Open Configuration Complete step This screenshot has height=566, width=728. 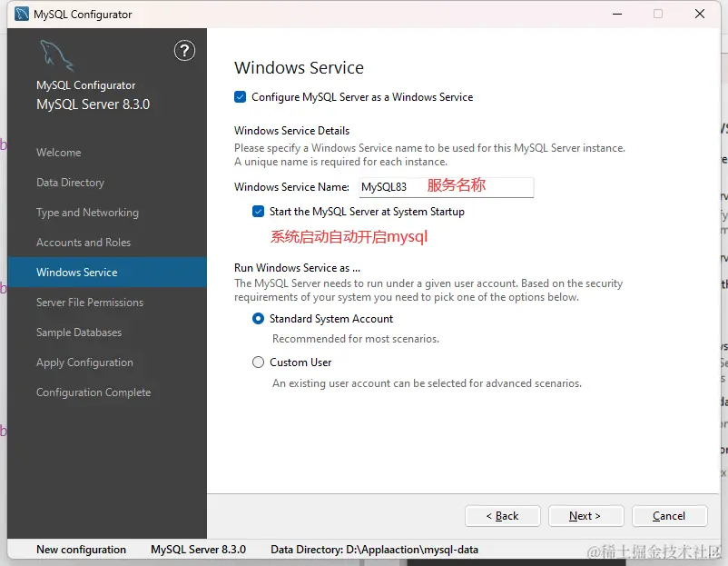pos(93,392)
